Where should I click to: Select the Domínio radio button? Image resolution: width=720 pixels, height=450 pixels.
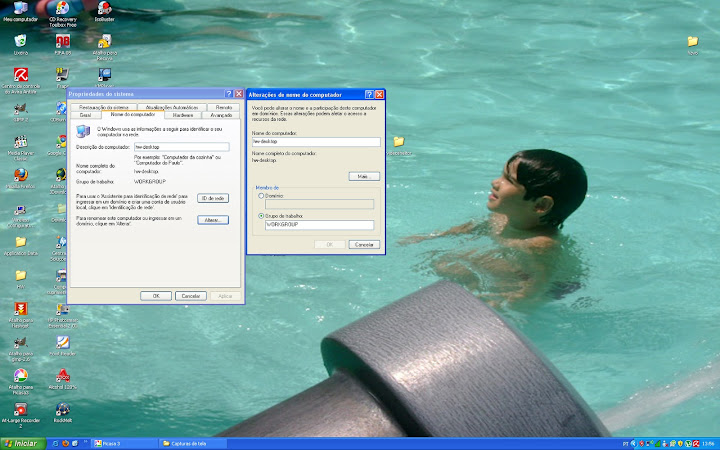(x=260, y=196)
